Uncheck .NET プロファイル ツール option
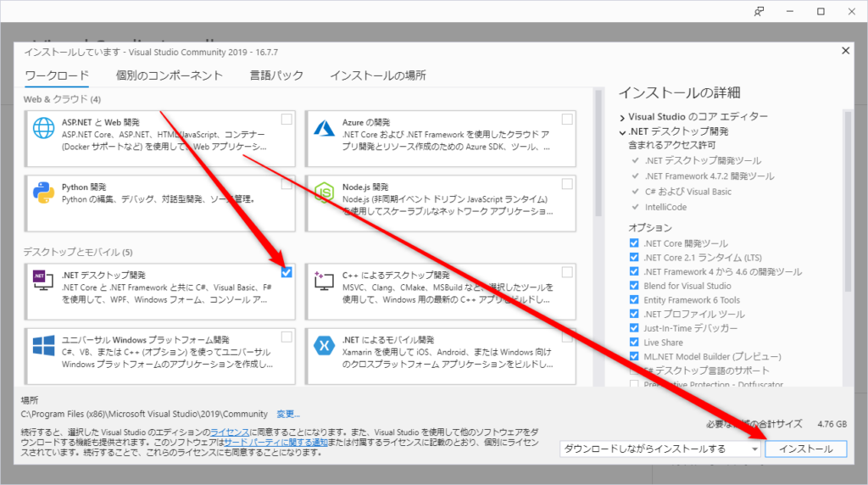 click(634, 314)
